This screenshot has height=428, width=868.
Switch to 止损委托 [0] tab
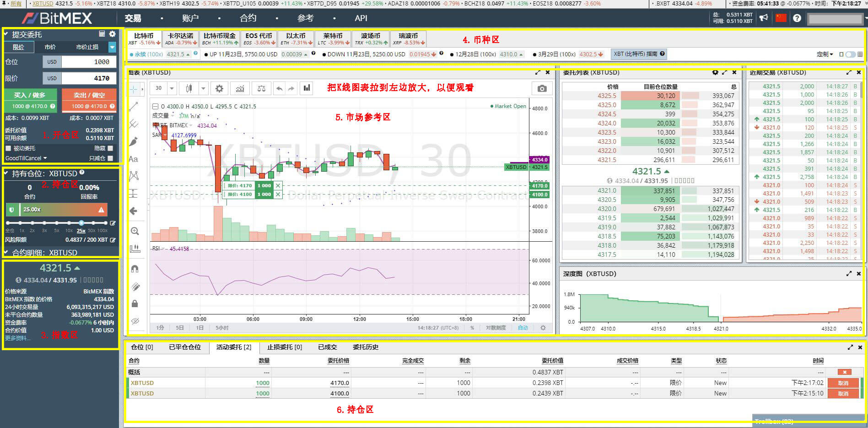(285, 347)
